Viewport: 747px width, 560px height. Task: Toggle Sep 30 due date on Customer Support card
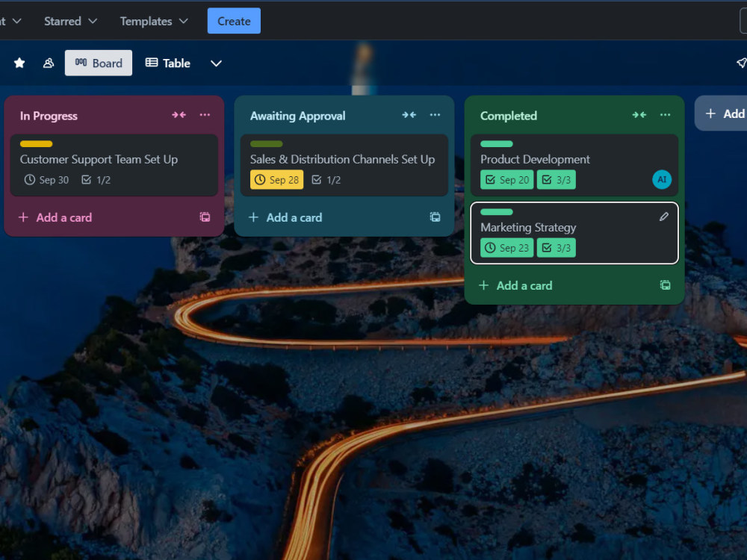click(x=46, y=180)
